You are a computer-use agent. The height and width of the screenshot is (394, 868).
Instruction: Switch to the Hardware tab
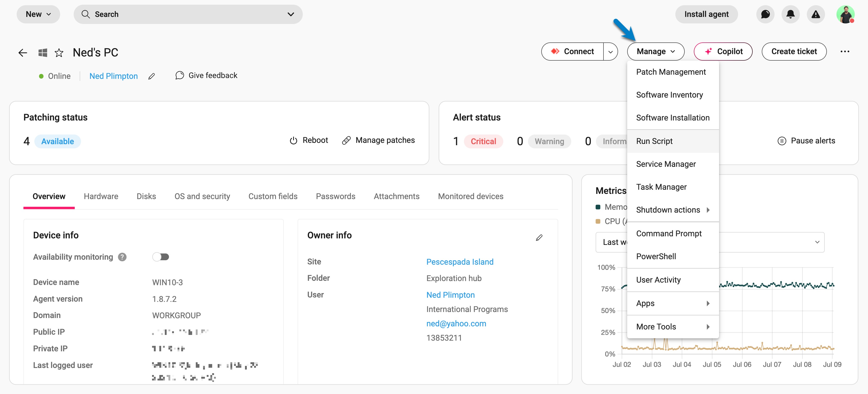(x=101, y=196)
